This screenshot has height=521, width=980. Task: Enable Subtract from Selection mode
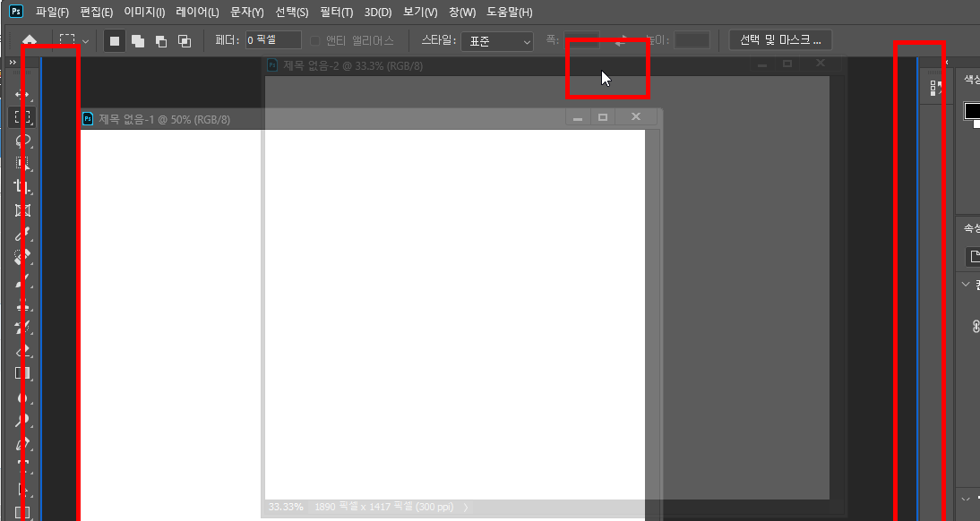[x=161, y=41]
